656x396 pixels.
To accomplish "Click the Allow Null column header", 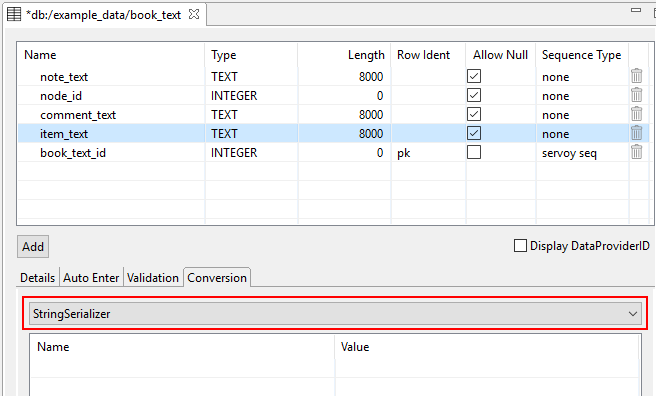I will [500, 55].
